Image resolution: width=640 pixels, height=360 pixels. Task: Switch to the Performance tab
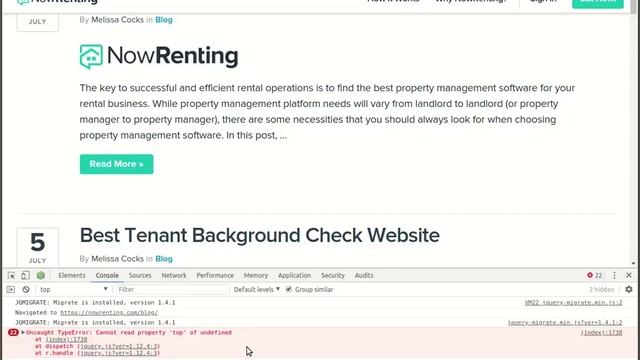tap(215, 276)
